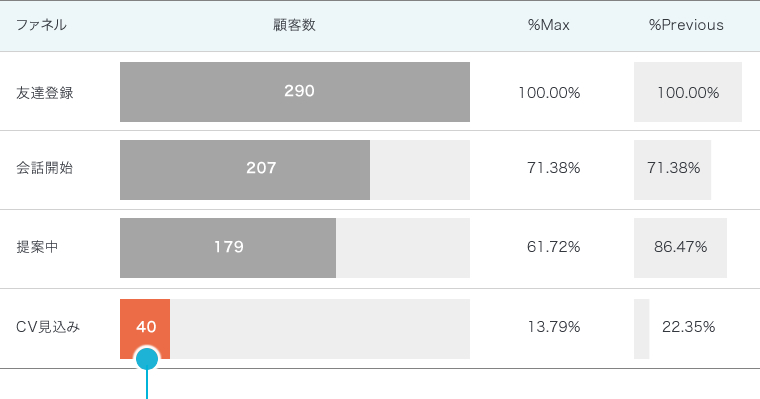Click the 86.47% %Previous bar
The image size is (760, 399).
[x=681, y=248]
